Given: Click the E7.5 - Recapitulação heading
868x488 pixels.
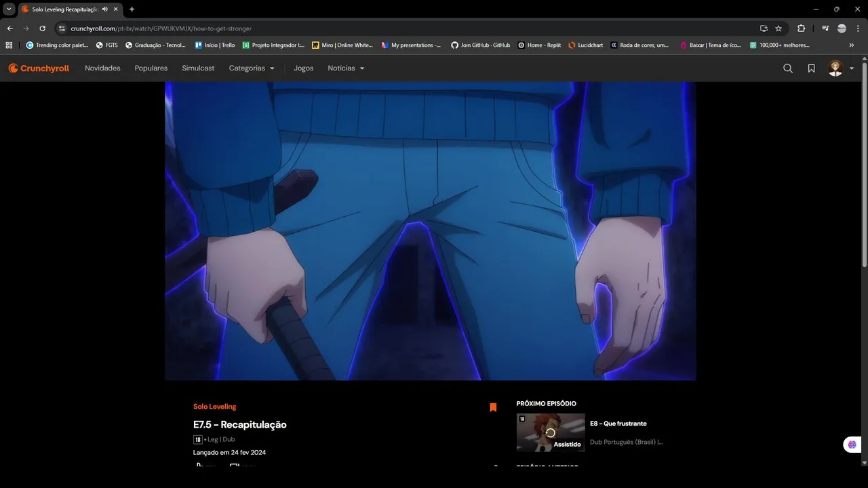Looking at the screenshot, I should pos(240,425).
